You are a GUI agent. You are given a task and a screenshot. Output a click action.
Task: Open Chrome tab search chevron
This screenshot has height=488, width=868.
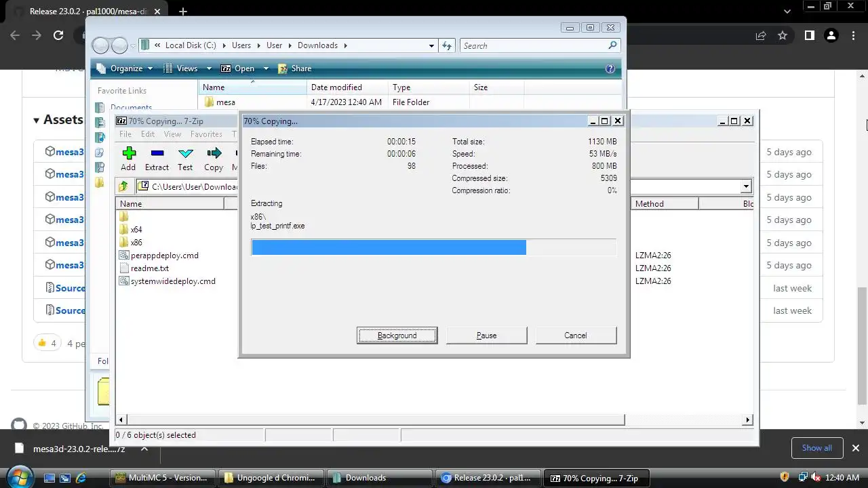(x=787, y=12)
